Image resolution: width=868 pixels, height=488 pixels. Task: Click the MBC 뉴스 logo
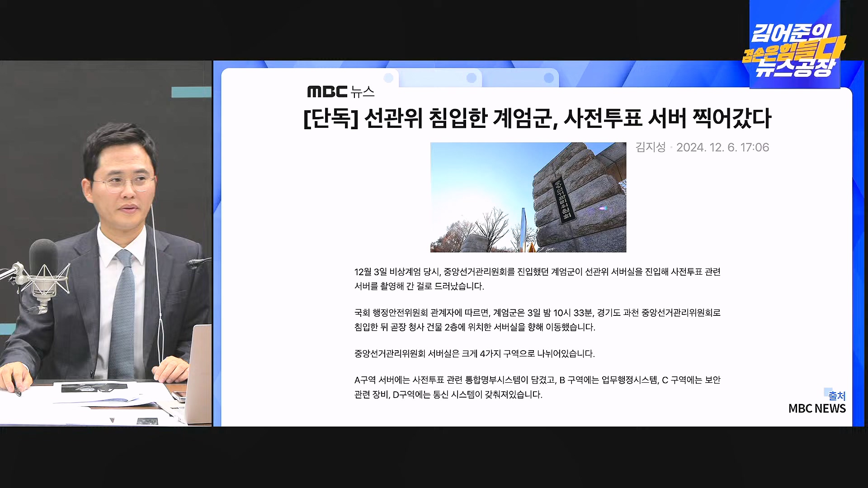341,92
